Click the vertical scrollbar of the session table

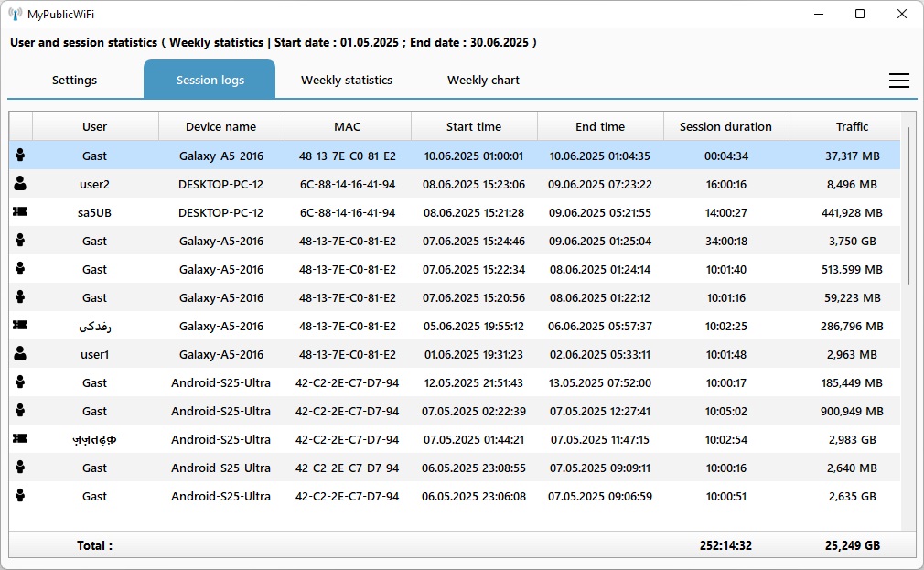[x=908, y=206]
